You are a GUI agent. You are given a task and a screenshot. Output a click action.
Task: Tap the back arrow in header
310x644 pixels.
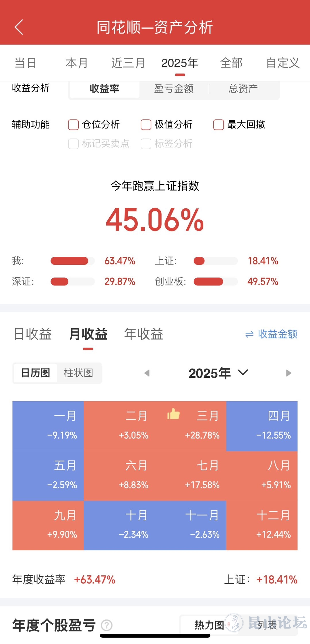[x=19, y=28]
